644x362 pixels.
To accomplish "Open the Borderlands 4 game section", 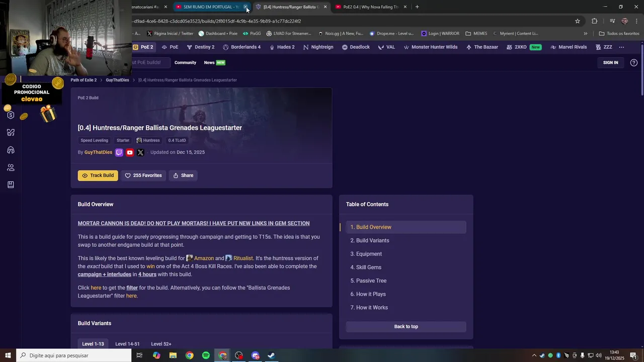I will click(242, 47).
